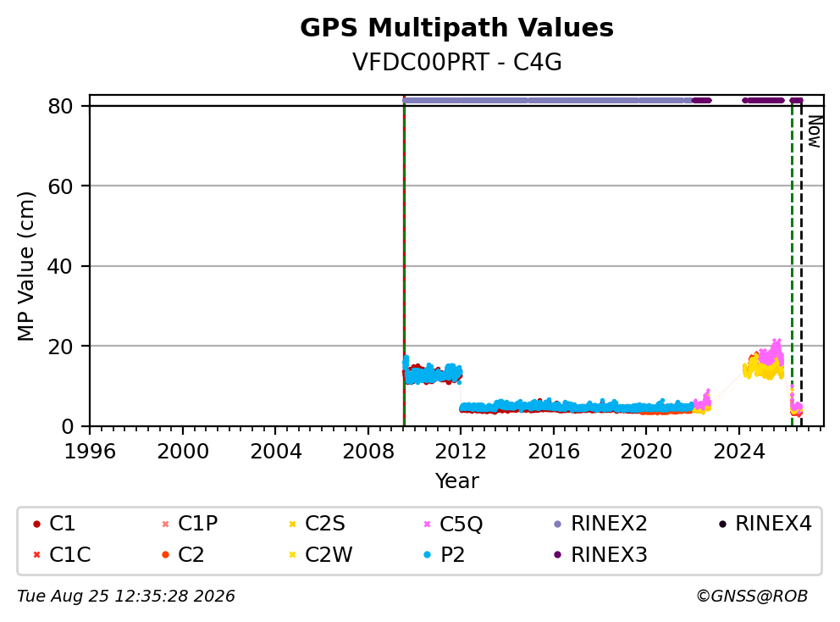Click the RINEX3 purple legend dot
This screenshot has width=840, height=622.
(558, 554)
